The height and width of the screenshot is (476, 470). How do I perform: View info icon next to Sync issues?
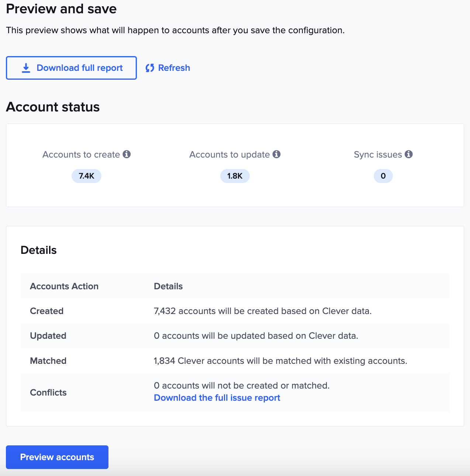pyautogui.click(x=409, y=154)
